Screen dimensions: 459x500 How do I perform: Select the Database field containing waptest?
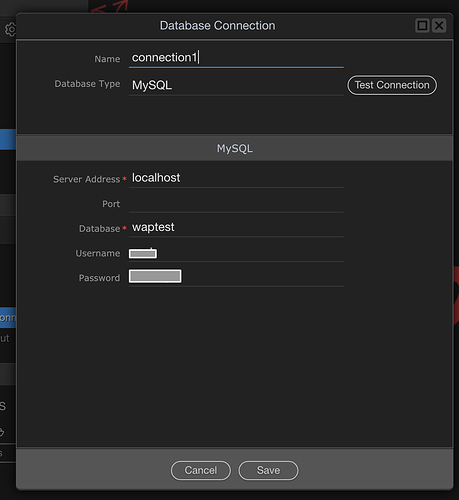click(236, 228)
